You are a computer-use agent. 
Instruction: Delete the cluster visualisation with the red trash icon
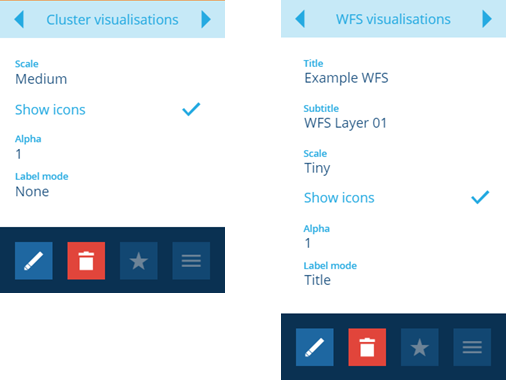tap(86, 261)
